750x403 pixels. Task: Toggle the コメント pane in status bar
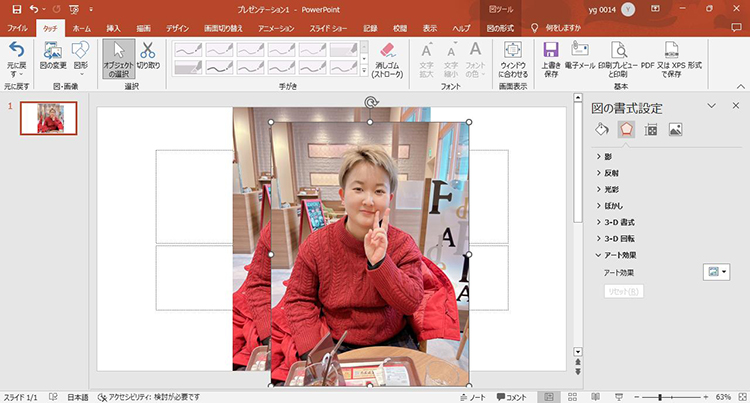pyautogui.click(x=513, y=397)
